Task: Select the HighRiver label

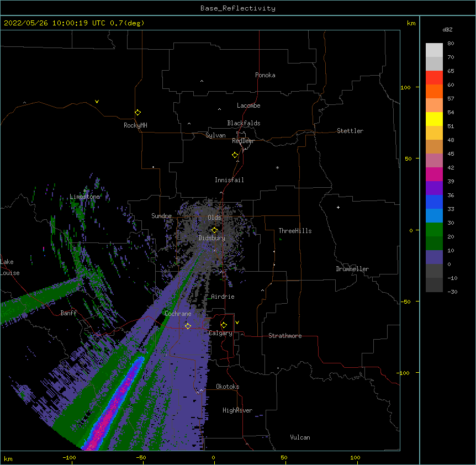Action: click(237, 410)
